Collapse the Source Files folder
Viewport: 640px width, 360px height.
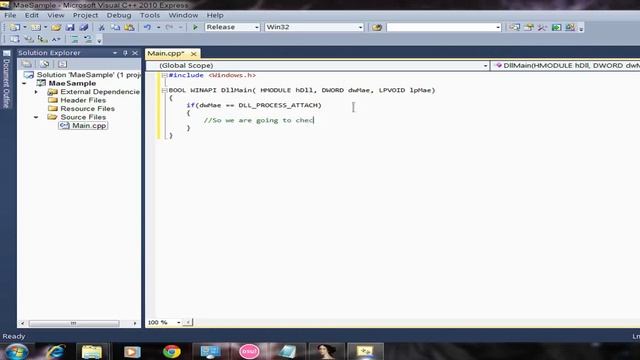click(x=36, y=117)
